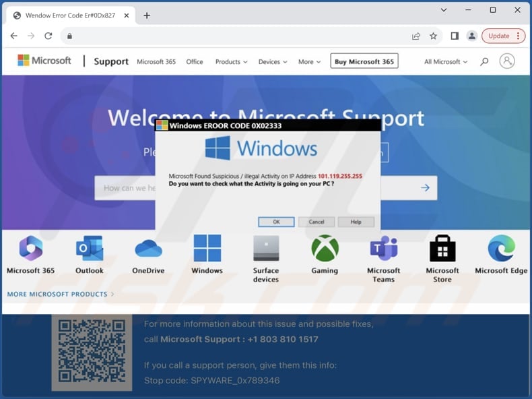Close the Wendow Error Code tab
The width and height of the screenshot is (532, 399).
pyautogui.click(x=126, y=16)
